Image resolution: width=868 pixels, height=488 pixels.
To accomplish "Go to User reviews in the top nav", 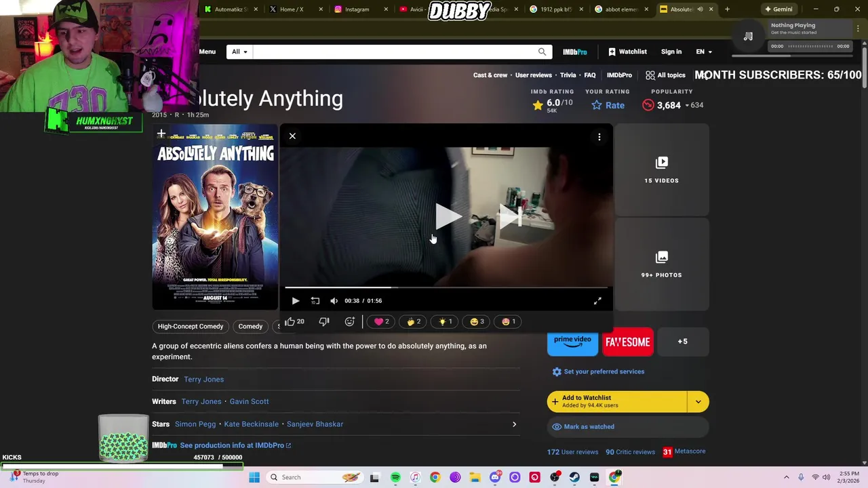I will (534, 75).
